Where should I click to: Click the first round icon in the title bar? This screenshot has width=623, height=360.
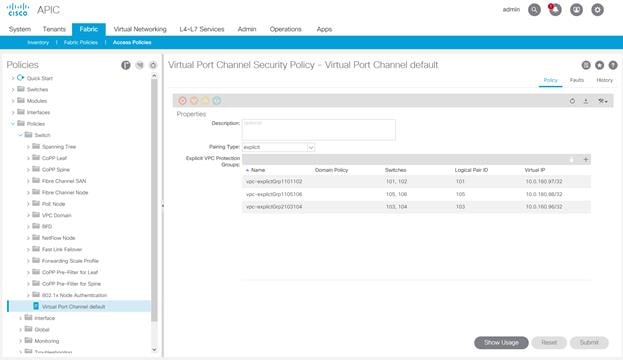point(586,65)
